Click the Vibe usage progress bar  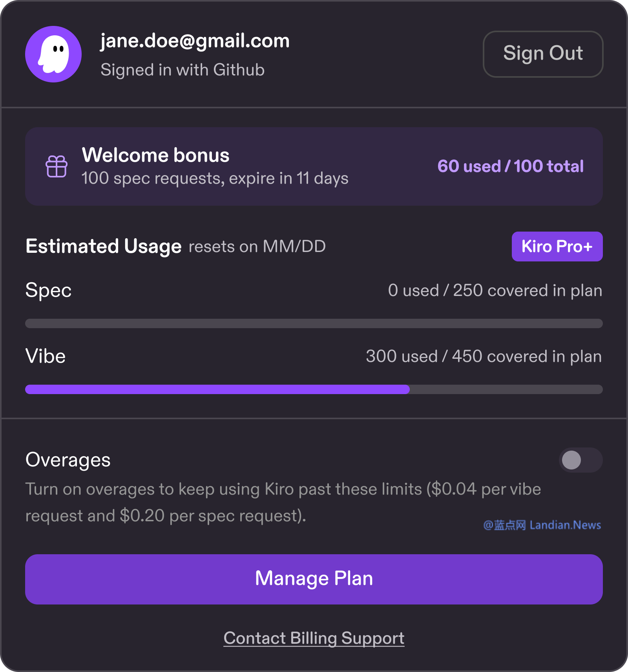(314, 389)
